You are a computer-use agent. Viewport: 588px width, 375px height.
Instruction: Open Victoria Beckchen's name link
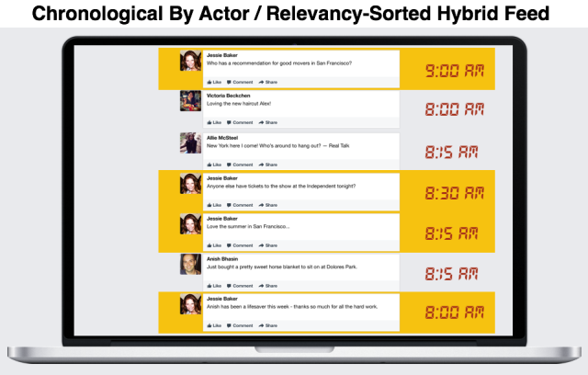(x=229, y=96)
